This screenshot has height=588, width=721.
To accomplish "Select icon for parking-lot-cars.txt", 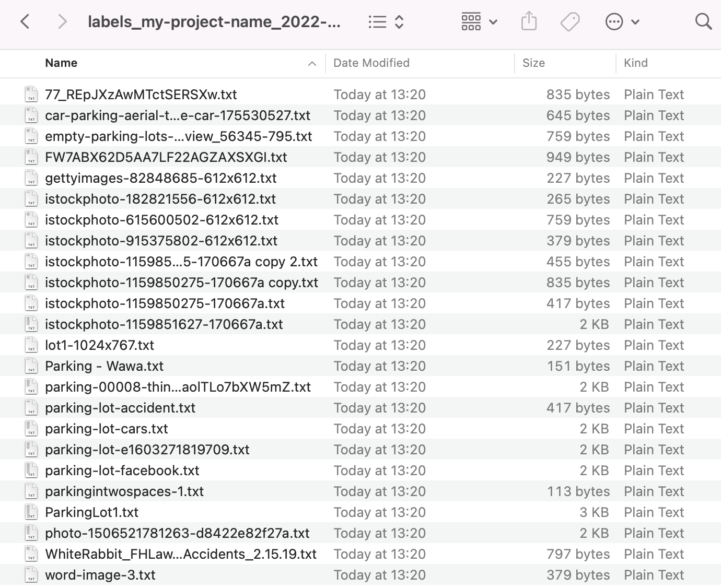I will point(31,429).
